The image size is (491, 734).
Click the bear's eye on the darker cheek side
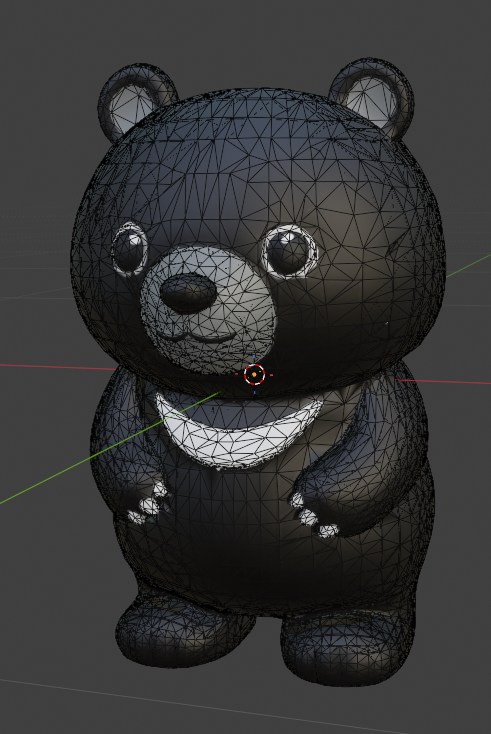[289, 251]
